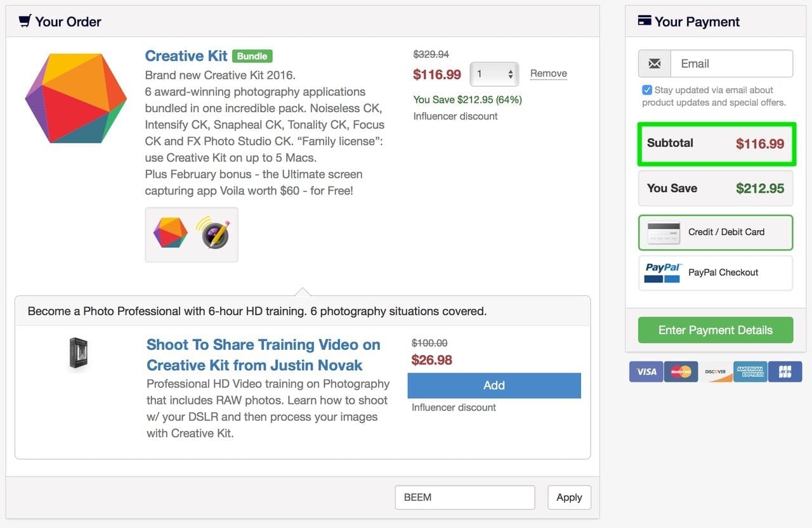Click the American Express logo
Viewport: 812px width, 528px height.
click(x=750, y=371)
